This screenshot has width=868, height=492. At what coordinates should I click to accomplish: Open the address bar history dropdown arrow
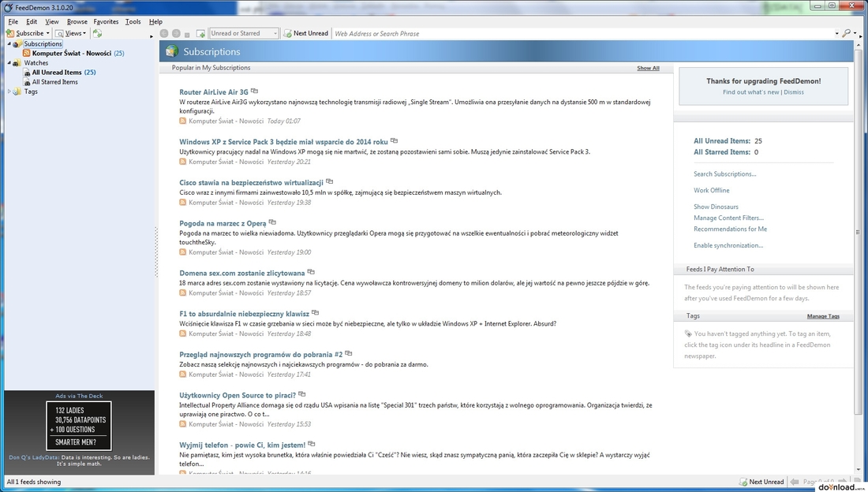836,34
